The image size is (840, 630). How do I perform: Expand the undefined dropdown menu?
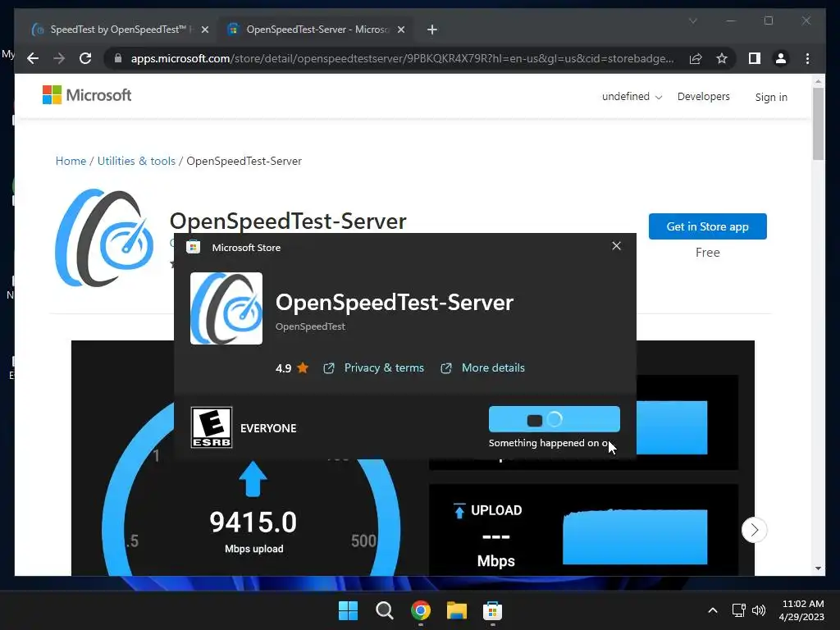(632, 97)
